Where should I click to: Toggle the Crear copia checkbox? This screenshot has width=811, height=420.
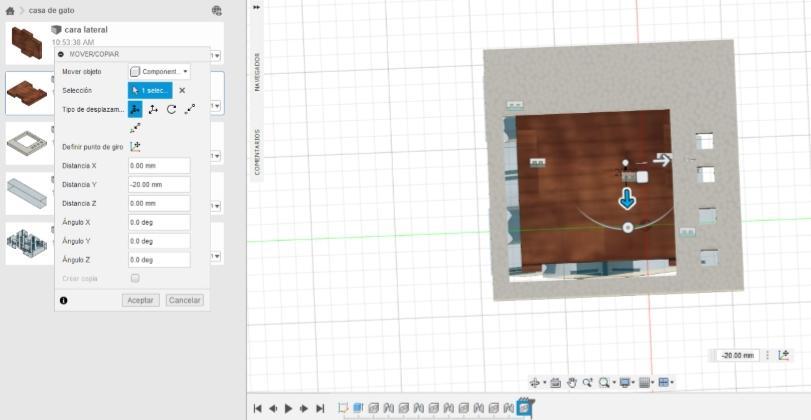[135, 278]
